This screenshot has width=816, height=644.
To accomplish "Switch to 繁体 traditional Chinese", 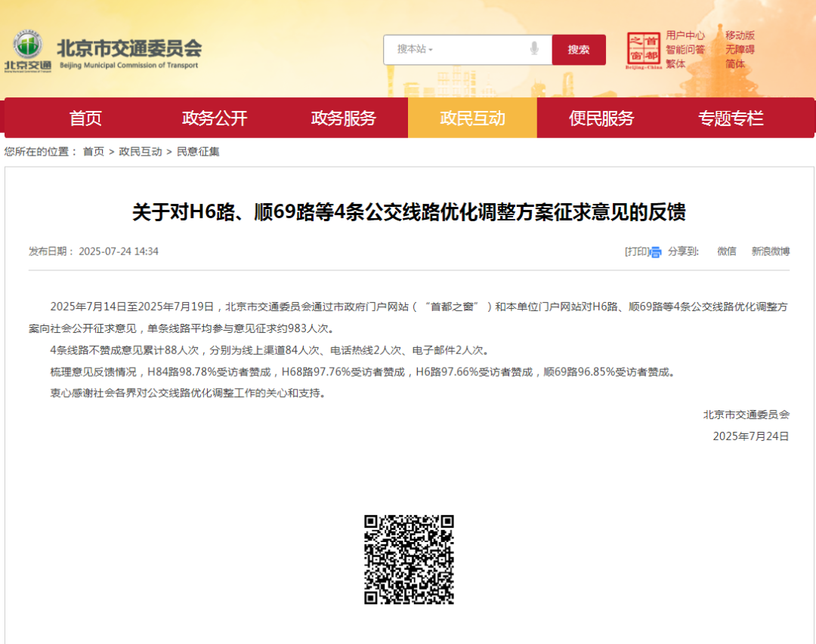I will pos(675,64).
